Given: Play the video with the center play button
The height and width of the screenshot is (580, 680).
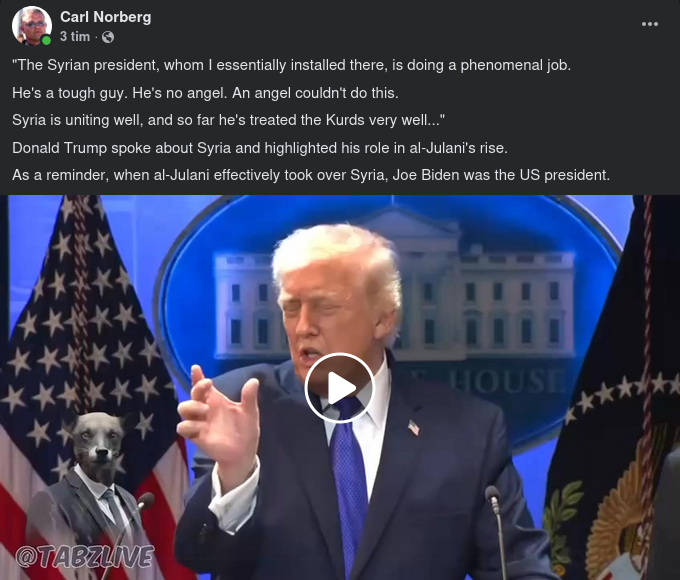Looking at the screenshot, I should coord(339,388).
